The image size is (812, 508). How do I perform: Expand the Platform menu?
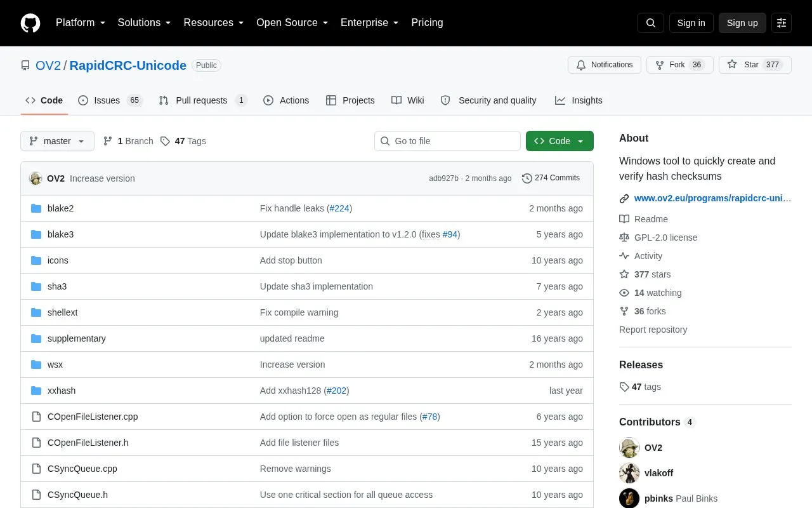click(x=81, y=23)
